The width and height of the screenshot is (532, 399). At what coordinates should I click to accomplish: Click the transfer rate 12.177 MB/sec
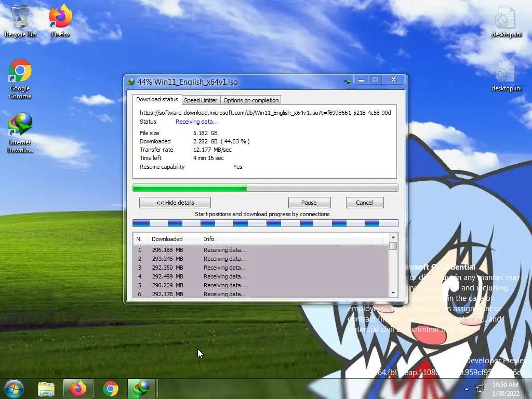[x=212, y=150]
